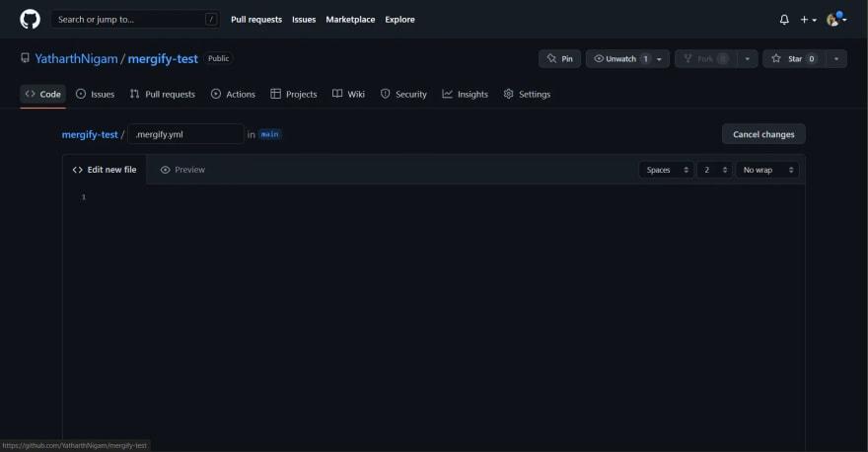The width and height of the screenshot is (868, 452).
Task: Select Edit new file tab
Action: [105, 170]
